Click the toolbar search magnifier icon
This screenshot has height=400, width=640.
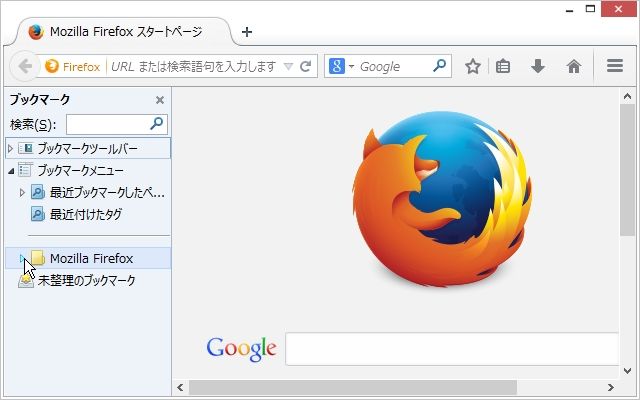439,65
